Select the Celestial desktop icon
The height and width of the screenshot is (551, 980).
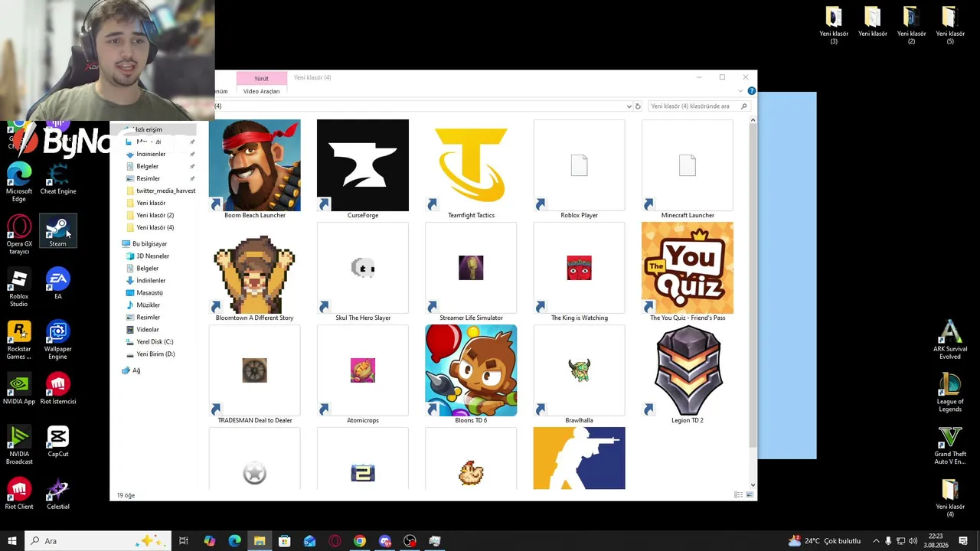pos(57,494)
